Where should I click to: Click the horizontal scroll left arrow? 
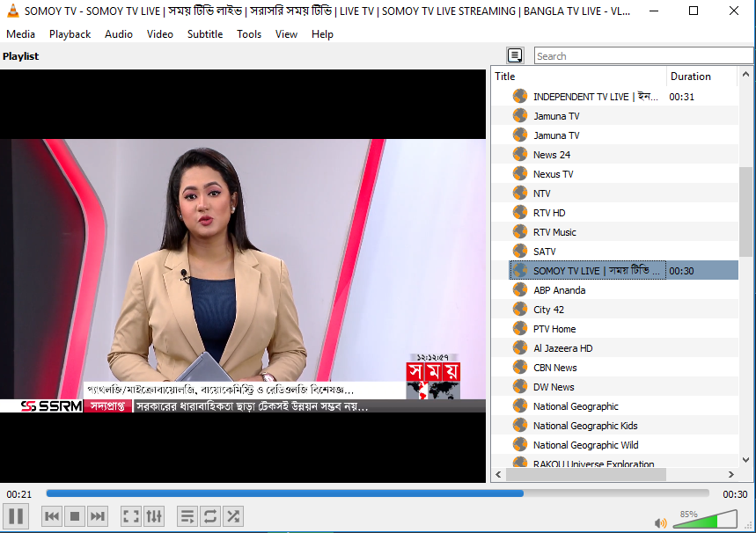coord(498,475)
